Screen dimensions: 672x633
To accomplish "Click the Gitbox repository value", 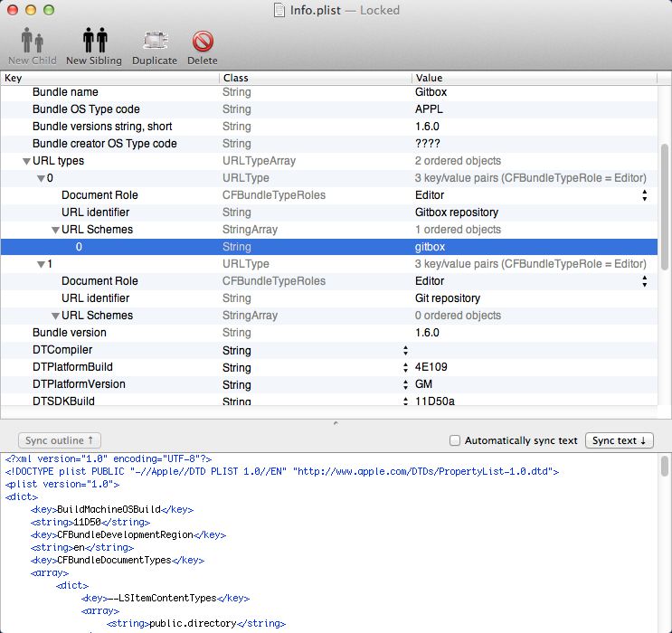I will pyautogui.click(x=457, y=213).
